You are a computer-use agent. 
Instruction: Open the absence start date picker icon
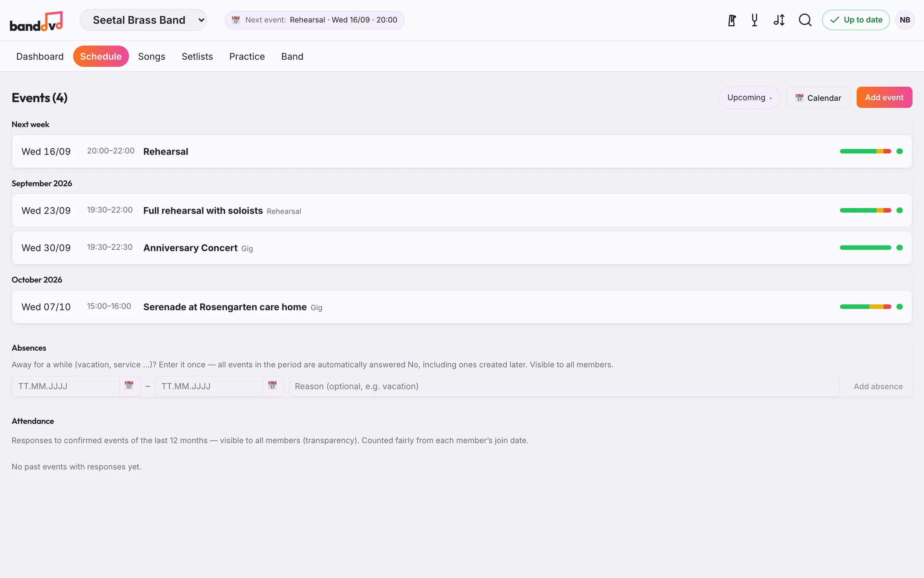pyautogui.click(x=129, y=386)
